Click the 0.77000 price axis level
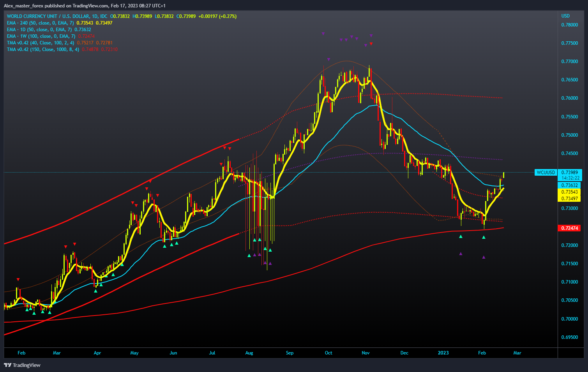The height and width of the screenshot is (372, 588). 570,62
